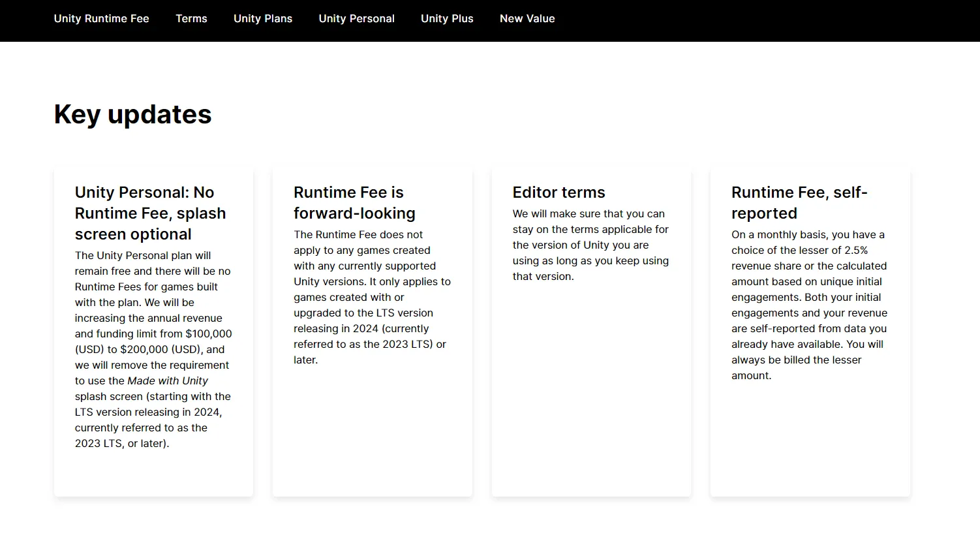Click Unity Plus in the navigation bar

tap(447, 19)
